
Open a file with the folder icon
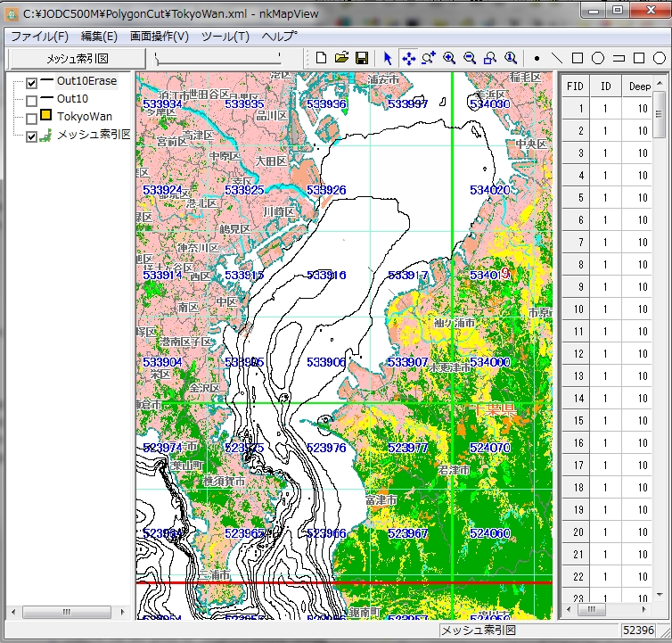341,58
